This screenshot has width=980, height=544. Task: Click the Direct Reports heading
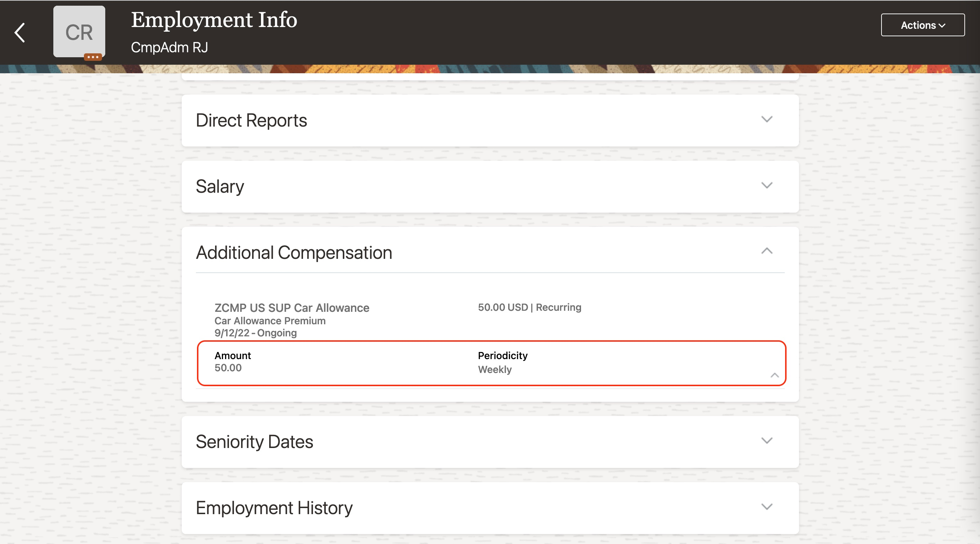pyautogui.click(x=251, y=121)
